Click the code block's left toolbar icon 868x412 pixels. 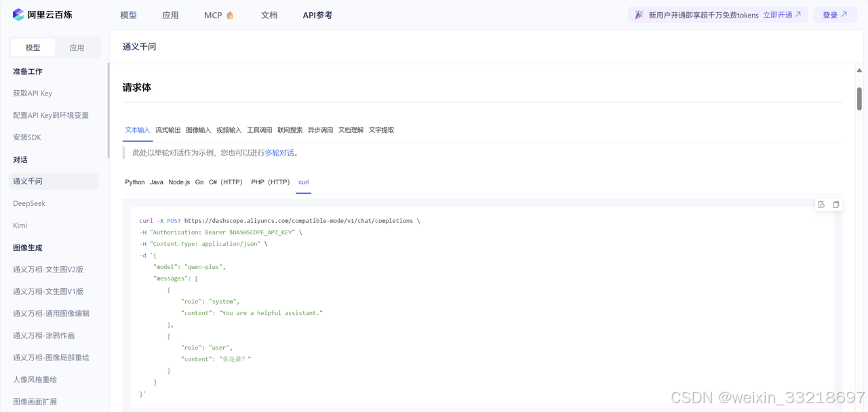point(821,205)
